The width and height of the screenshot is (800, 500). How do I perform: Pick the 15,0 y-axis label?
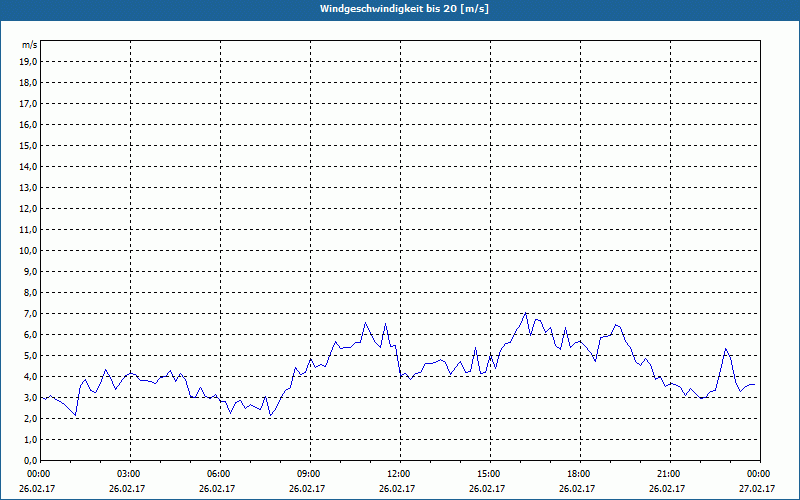(x=28, y=145)
